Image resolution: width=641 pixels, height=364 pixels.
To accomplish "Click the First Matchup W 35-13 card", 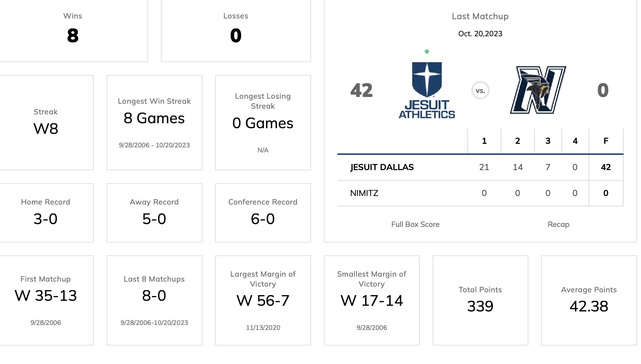I will coord(46,300).
